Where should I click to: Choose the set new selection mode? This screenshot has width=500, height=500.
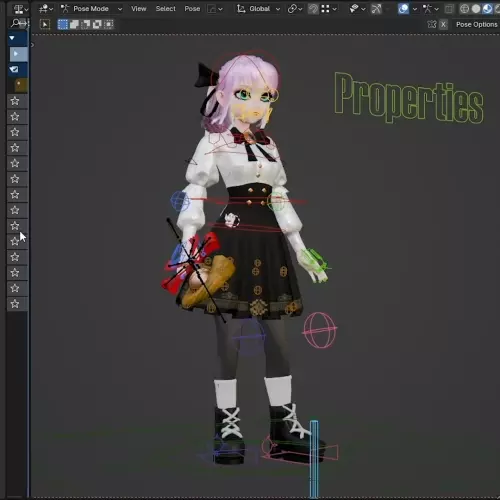pyautogui.click(x=63, y=24)
